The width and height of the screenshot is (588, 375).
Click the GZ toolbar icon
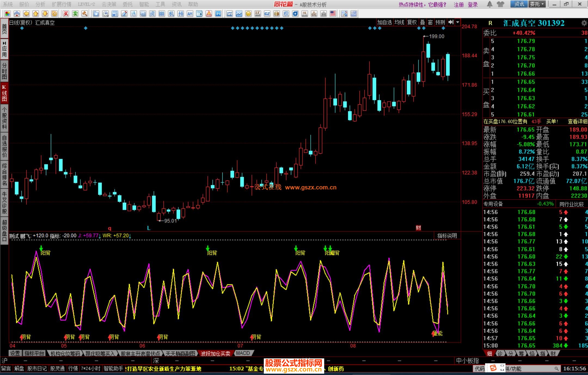[267, 14]
